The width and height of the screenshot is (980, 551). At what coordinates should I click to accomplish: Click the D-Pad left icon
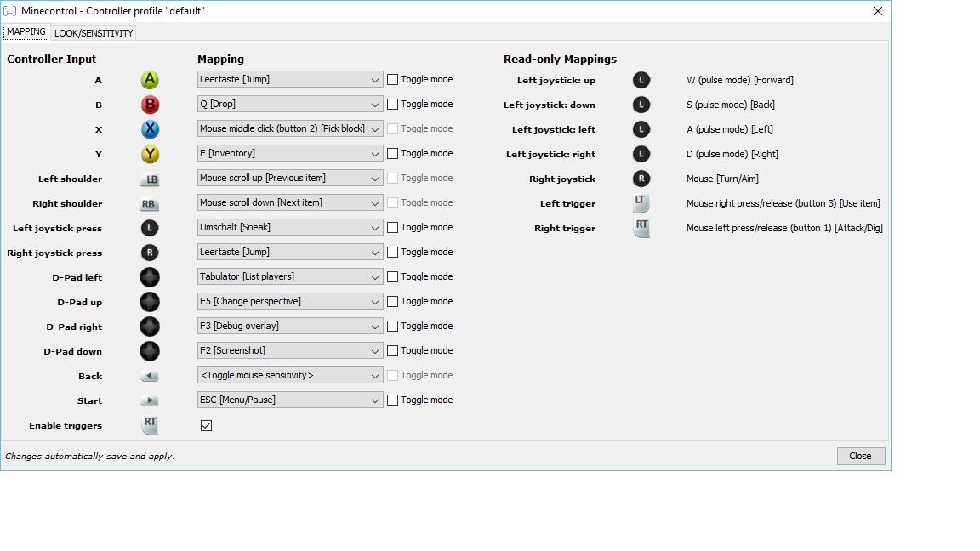point(150,277)
